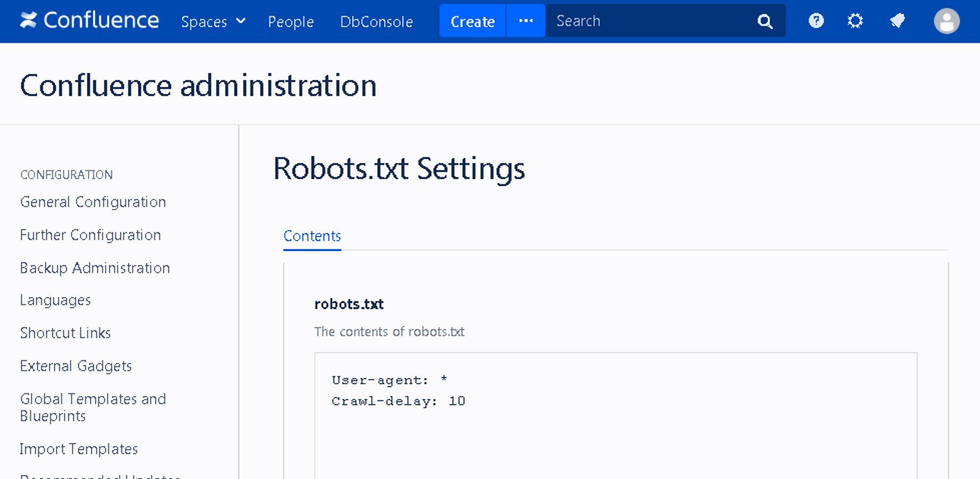Open the settings gear icon
Image resolution: width=980 pixels, height=479 pixels.
click(x=855, y=21)
